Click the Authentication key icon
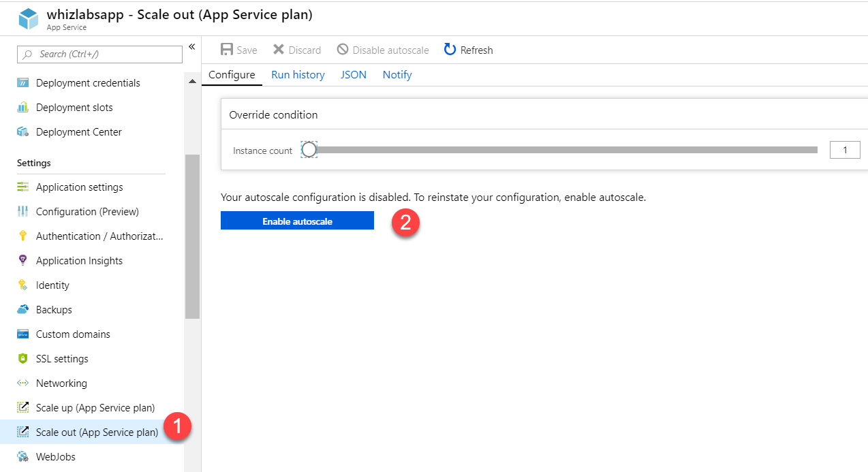The image size is (868, 472). [23, 236]
